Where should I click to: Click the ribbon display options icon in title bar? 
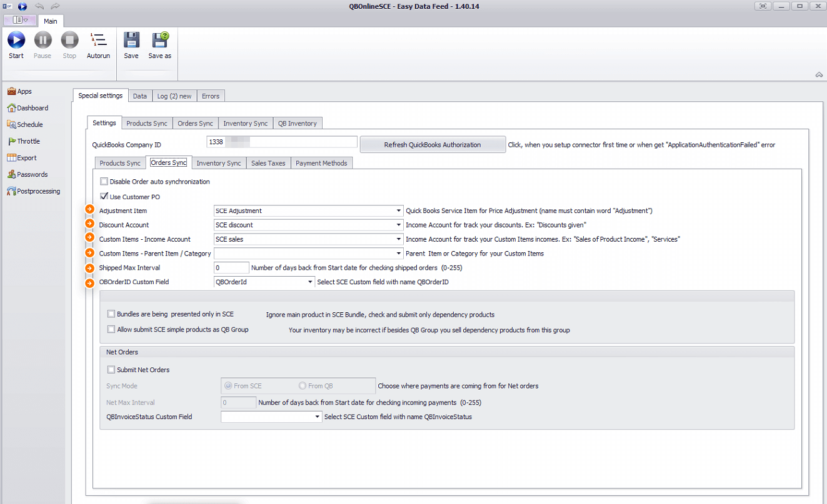tap(763, 6)
